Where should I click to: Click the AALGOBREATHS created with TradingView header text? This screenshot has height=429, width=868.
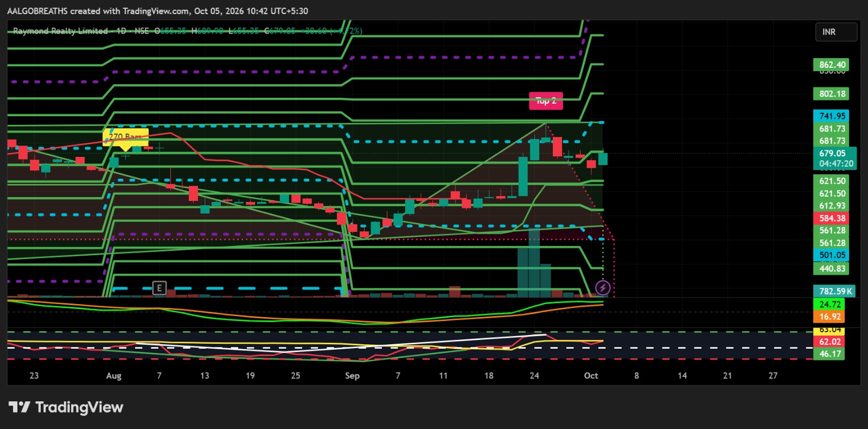[158, 11]
